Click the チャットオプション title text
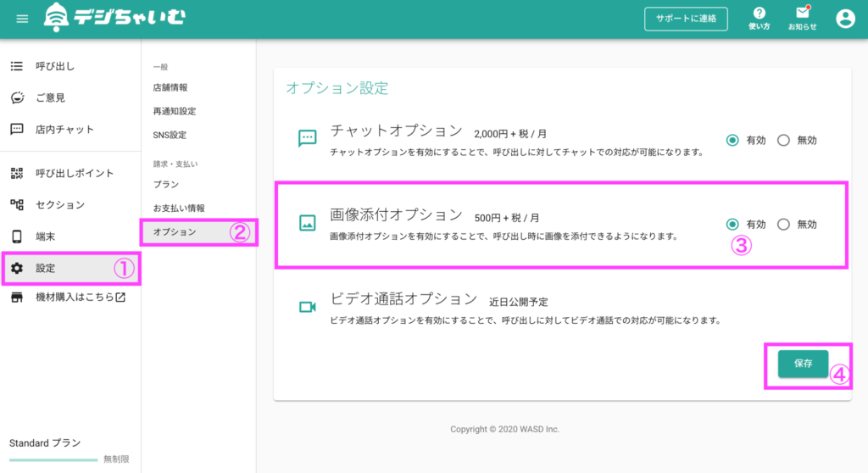Image resolution: width=868 pixels, height=473 pixels. pos(397,131)
